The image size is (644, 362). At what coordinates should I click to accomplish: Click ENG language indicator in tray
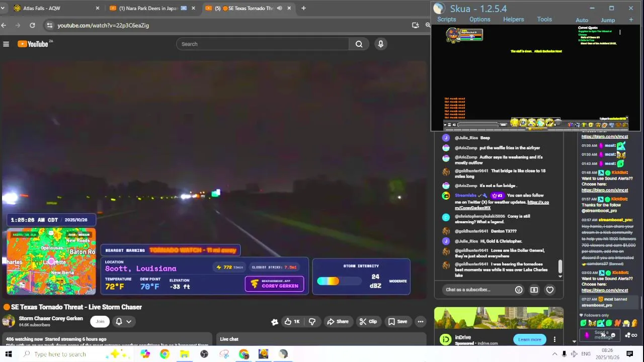[586, 354]
